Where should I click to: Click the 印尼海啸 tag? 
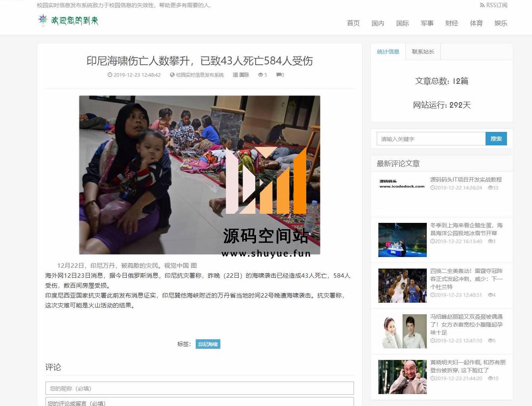pyautogui.click(x=208, y=344)
